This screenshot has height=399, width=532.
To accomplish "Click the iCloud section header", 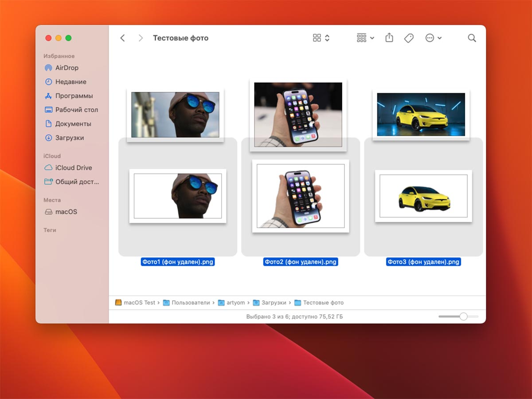I will (x=52, y=156).
